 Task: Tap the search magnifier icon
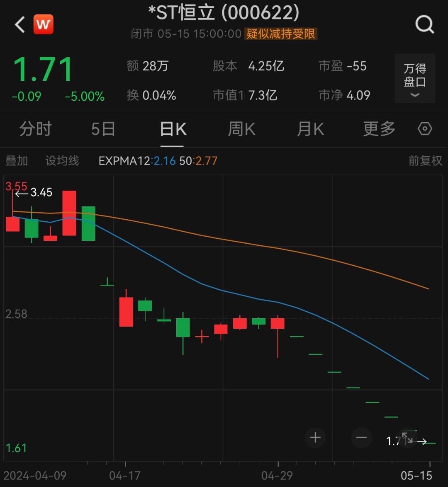coord(425,24)
